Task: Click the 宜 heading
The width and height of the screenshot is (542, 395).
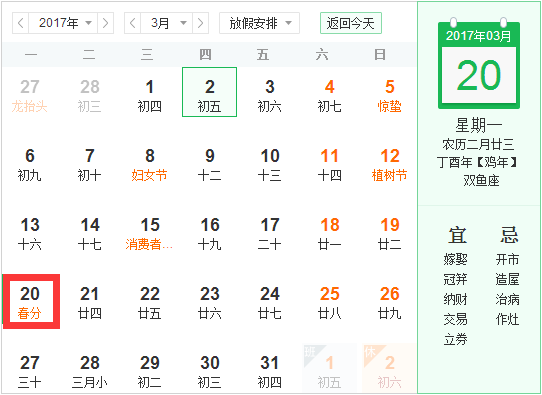Action: (457, 235)
